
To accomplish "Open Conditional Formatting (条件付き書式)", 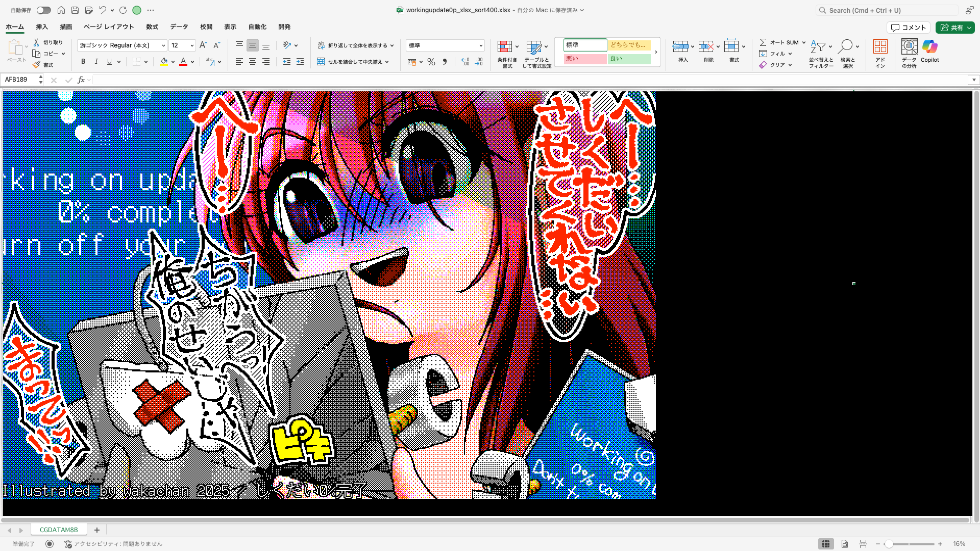I will point(507,54).
